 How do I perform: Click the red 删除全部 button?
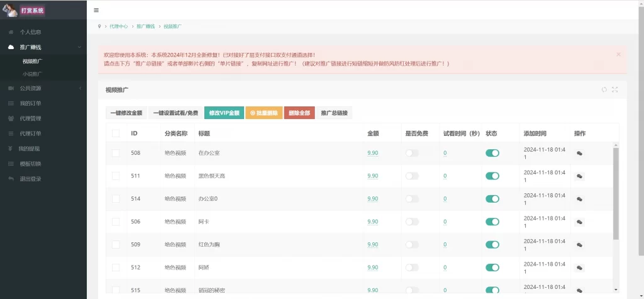click(x=299, y=113)
